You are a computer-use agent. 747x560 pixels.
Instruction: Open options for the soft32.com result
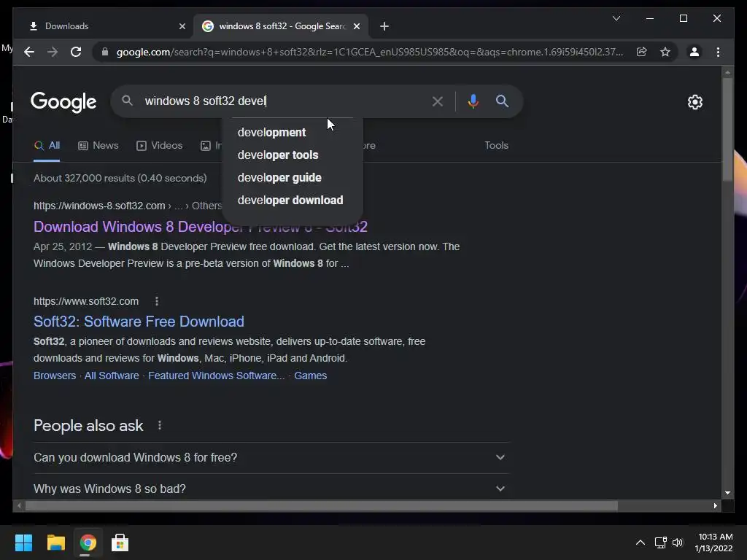click(x=157, y=301)
